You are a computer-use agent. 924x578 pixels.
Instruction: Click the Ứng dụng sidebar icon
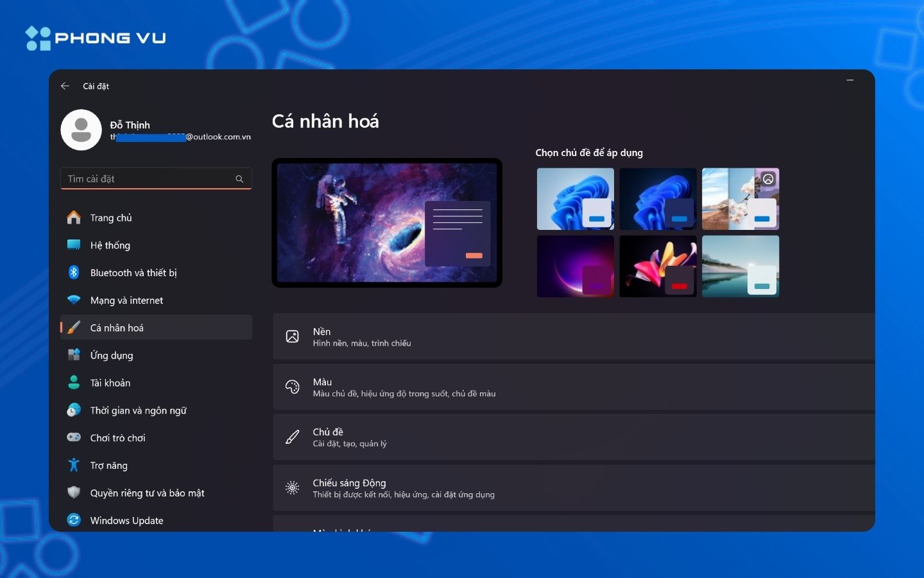click(x=74, y=355)
